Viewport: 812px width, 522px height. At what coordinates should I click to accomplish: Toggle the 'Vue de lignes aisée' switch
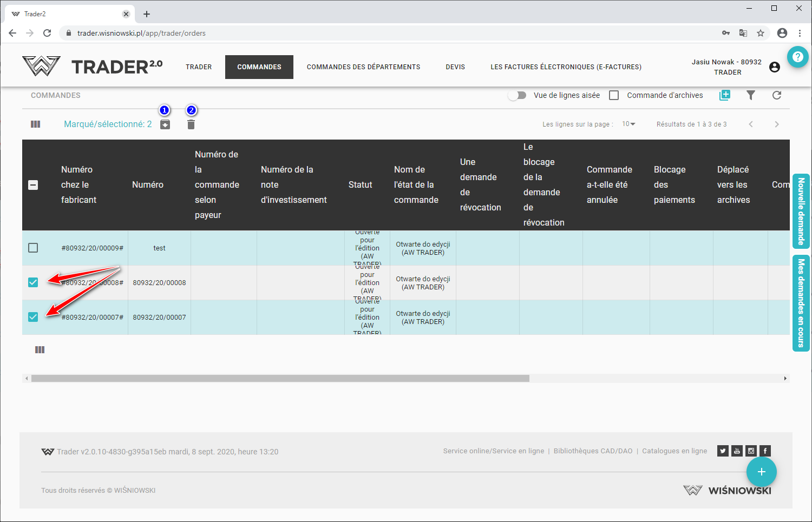[x=518, y=95]
